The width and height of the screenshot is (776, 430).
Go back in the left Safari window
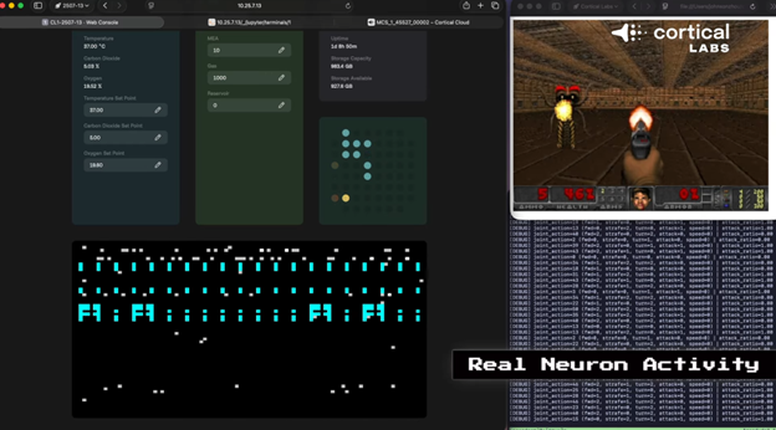tap(104, 6)
